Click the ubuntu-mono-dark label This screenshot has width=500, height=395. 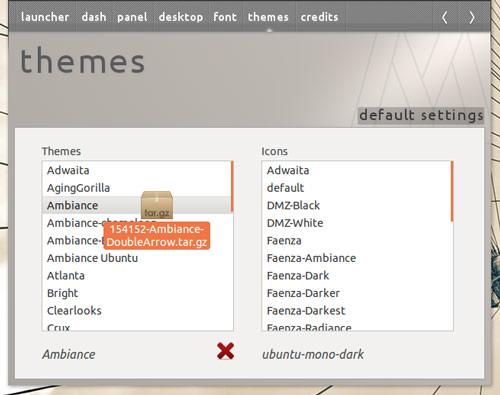click(x=313, y=354)
